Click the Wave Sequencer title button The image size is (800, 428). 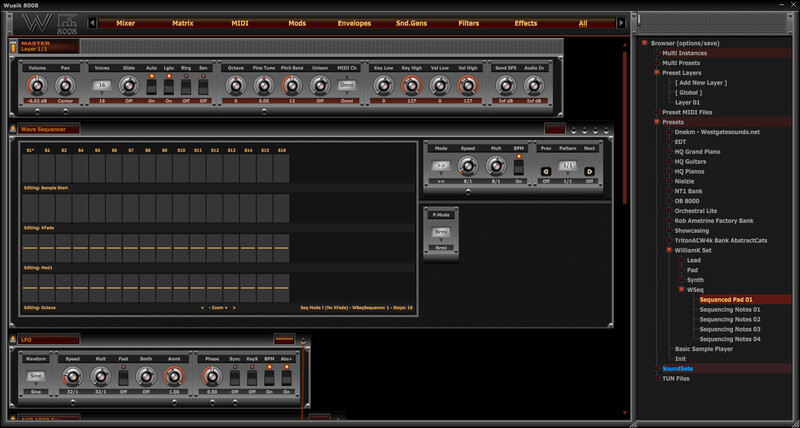tap(48, 130)
